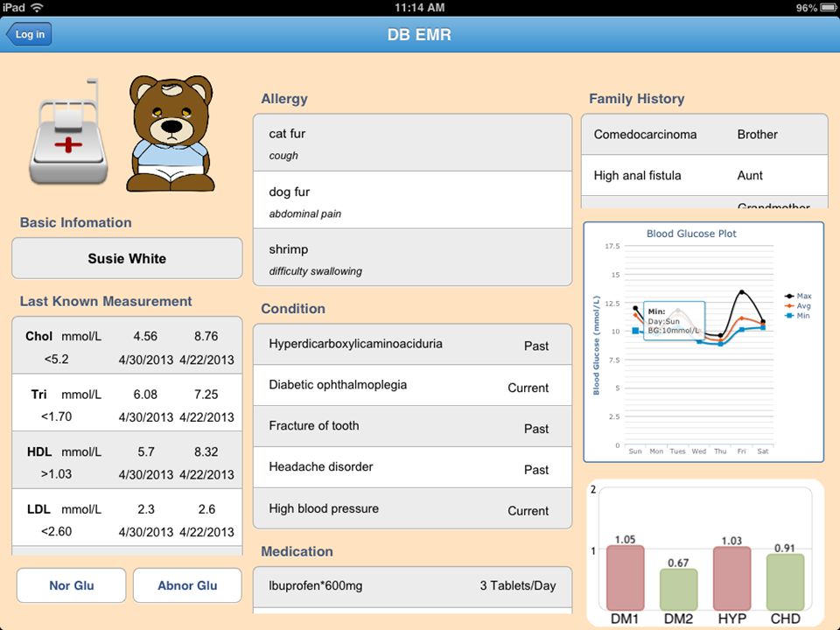Viewport: 840px width, 630px height.
Task: Select the LDL measurement row
Action: click(x=127, y=517)
